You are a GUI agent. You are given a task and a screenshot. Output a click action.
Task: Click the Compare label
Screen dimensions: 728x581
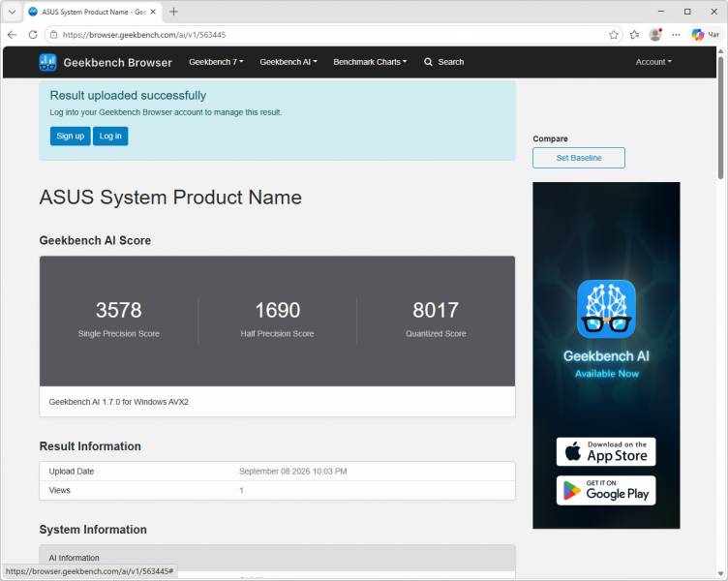[x=550, y=138]
